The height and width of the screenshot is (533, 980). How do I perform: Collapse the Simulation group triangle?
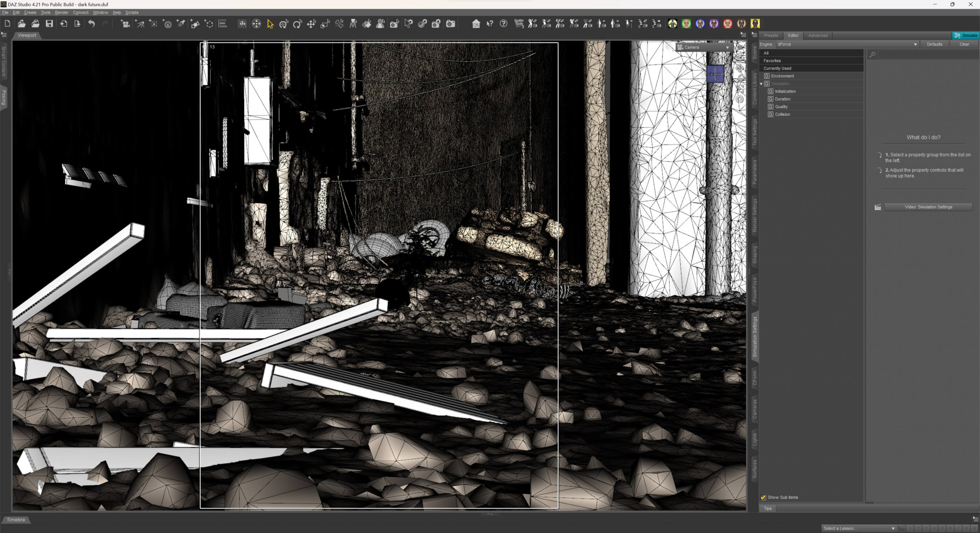coord(761,84)
